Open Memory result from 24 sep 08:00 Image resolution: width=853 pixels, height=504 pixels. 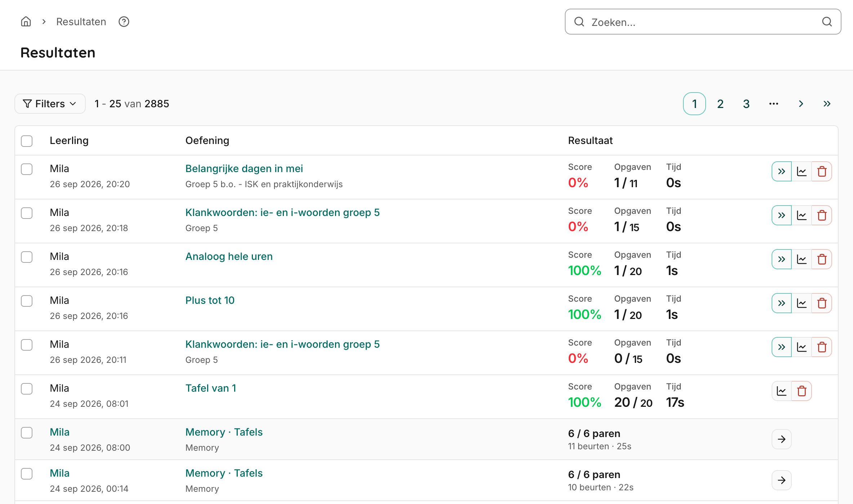(x=782, y=439)
